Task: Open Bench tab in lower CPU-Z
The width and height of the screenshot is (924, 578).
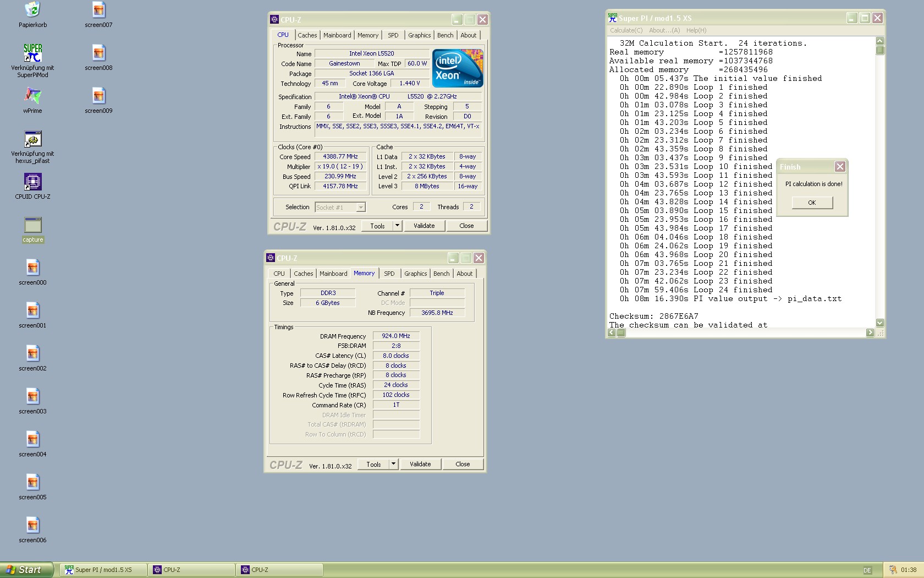Action: pyautogui.click(x=442, y=274)
